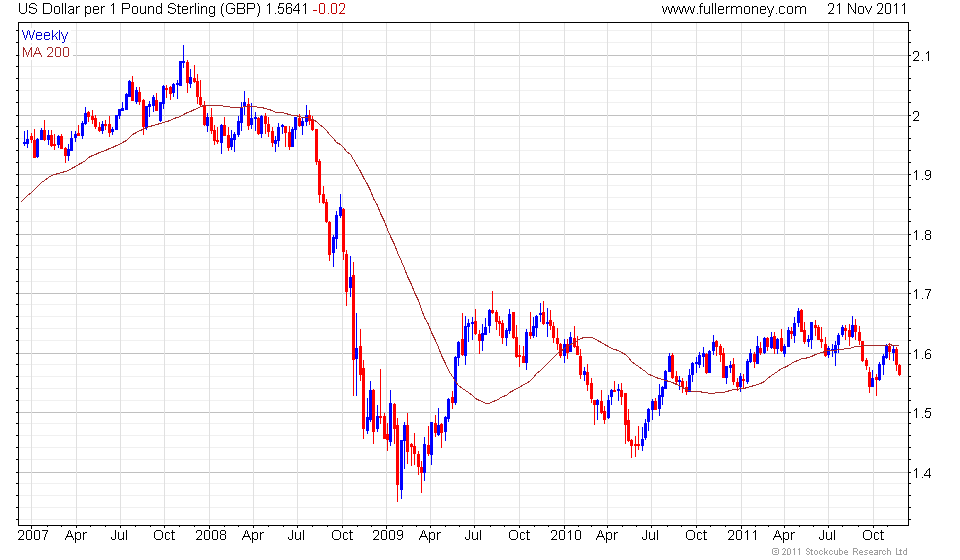
Task: Click the 'Apr' label following 2007
Action: [76, 536]
